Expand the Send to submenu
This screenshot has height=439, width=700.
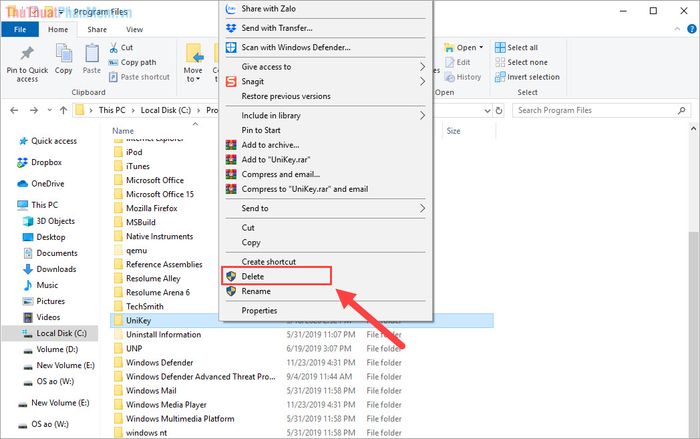325,208
